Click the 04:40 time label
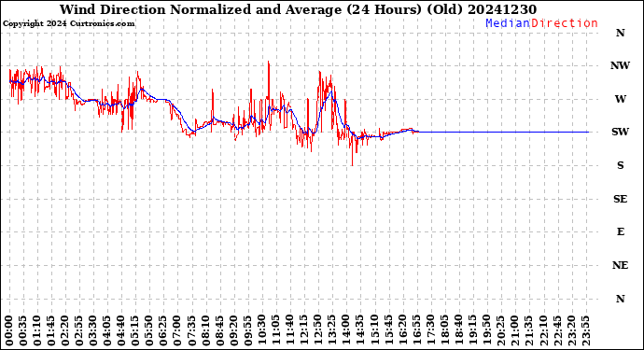Screen dimensions: 644x350 pos(121,330)
